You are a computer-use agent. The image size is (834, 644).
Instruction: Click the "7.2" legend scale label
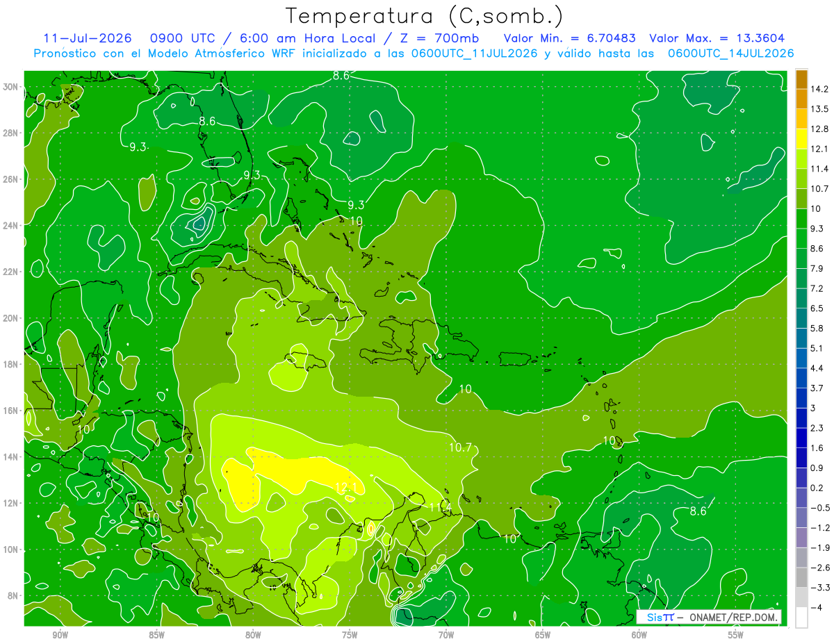point(817,288)
